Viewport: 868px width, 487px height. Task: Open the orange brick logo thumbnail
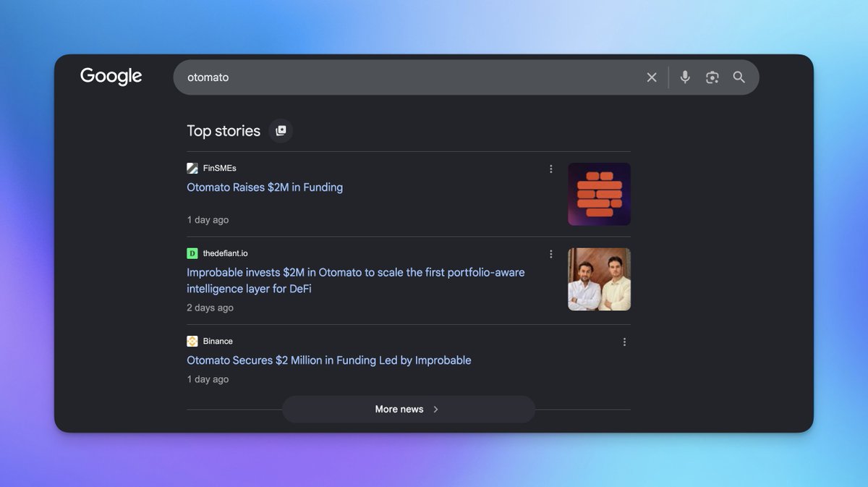tap(599, 194)
